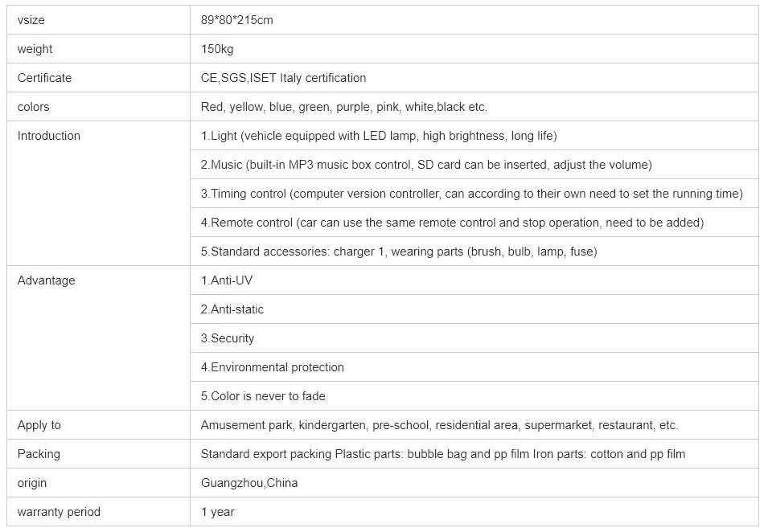Click the "Certificate" row label
The image size is (768, 532).
[44, 78]
